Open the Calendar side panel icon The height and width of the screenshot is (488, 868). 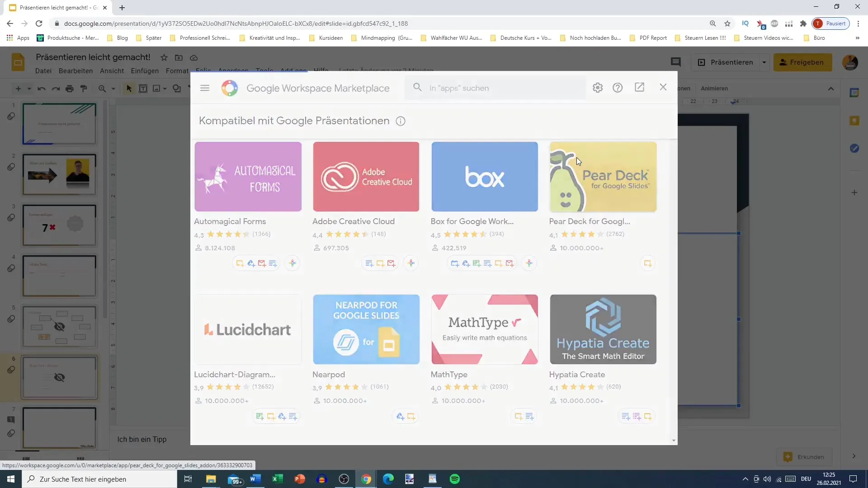(854, 93)
